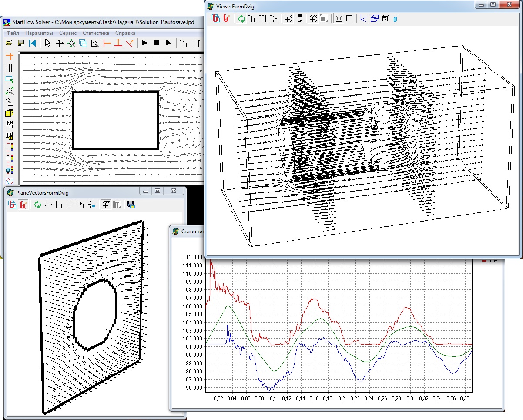Click the double arrow with color scale icon

point(10,147)
